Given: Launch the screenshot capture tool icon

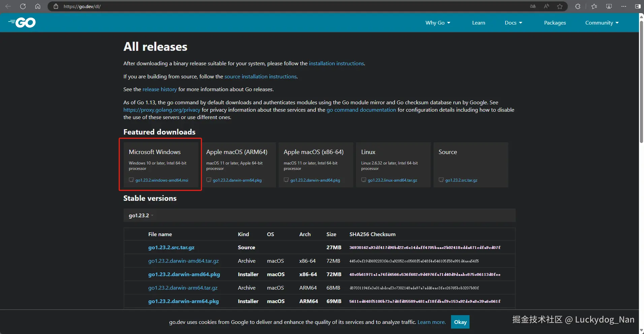Looking at the screenshot, I should pyautogui.click(x=609, y=6).
